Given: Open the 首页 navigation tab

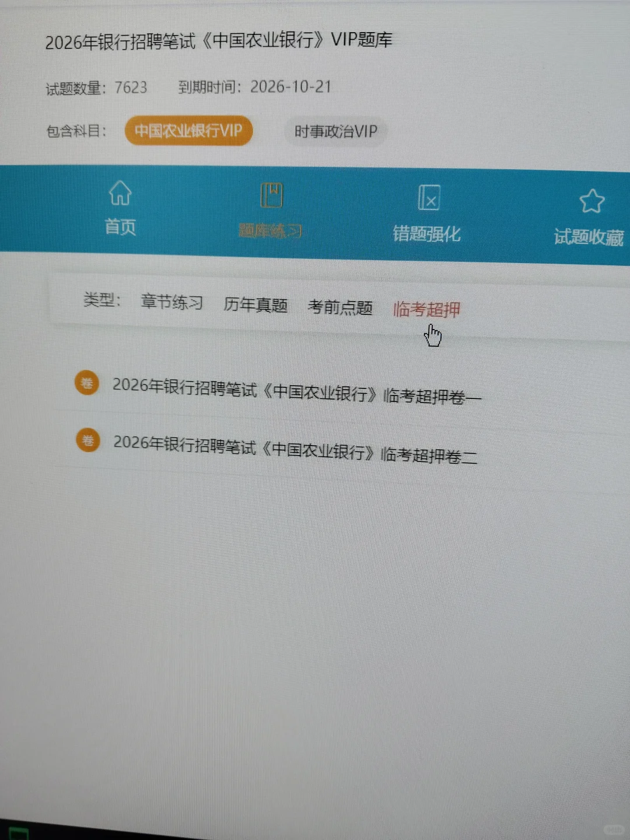Looking at the screenshot, I should coord(120,209).
